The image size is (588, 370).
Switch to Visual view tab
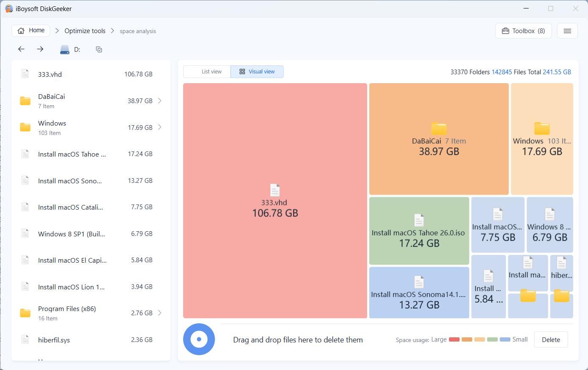tap(257, 72)
